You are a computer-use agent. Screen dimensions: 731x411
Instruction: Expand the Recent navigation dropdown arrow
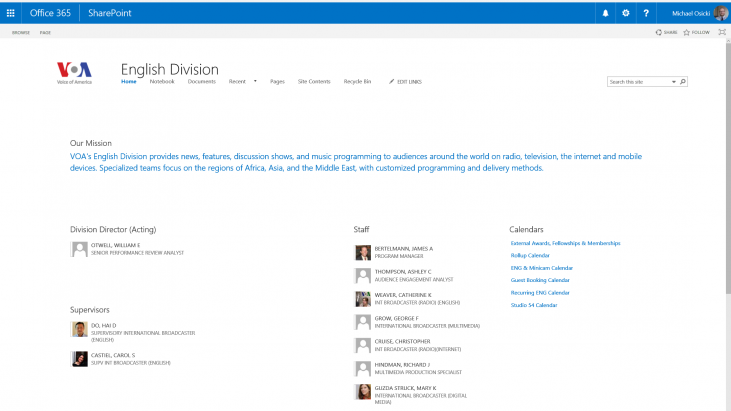[x=255, y=82]
